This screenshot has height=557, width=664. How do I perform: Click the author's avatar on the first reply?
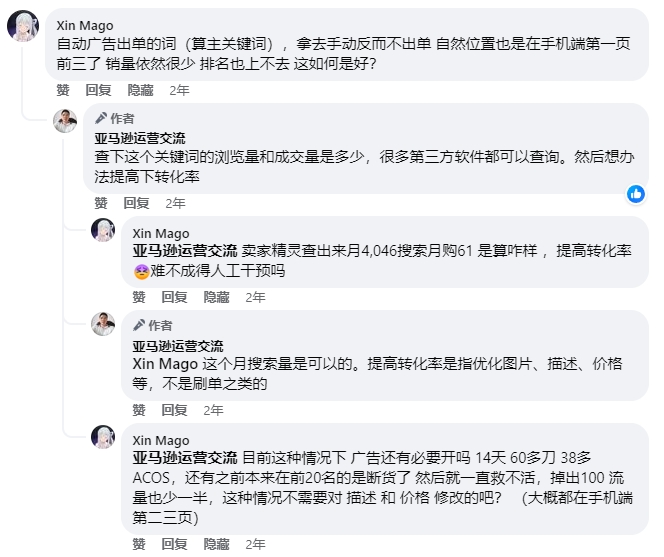pyautogui.click(x=65, y=121)
